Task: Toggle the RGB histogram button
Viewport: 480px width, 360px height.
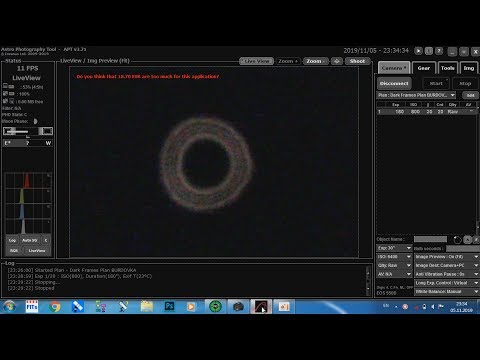Action: click(x=14, y=251)
